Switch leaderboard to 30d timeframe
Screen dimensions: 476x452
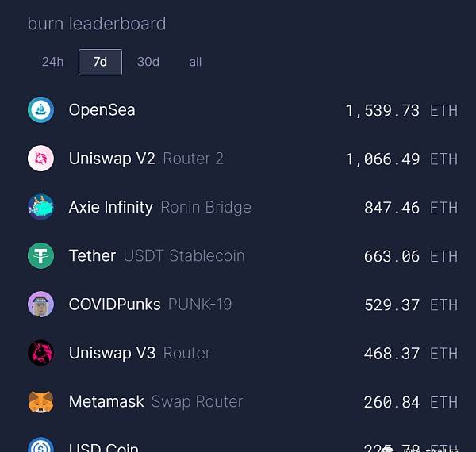coord(148,62)
